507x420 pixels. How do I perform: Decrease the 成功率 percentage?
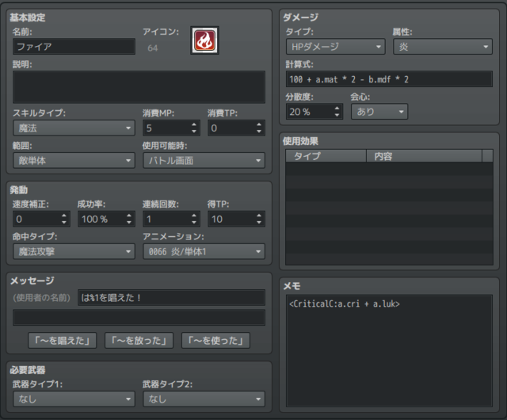pos(129,223)
